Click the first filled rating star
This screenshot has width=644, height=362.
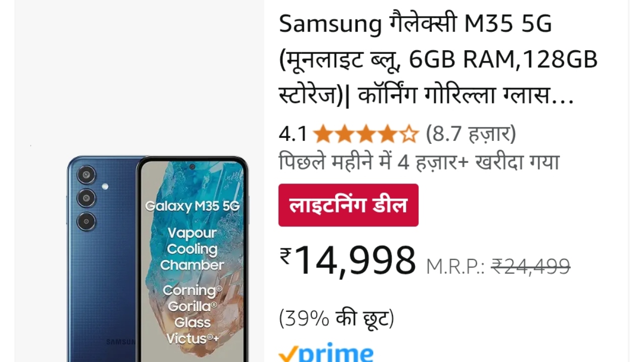[x=322, y=135]
